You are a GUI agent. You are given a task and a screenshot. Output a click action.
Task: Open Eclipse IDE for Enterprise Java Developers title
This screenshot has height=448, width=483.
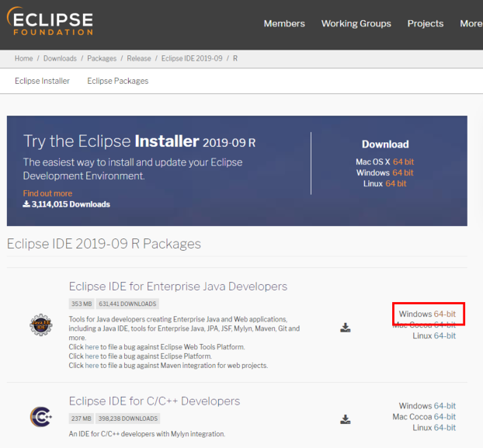tap(178, 287)
